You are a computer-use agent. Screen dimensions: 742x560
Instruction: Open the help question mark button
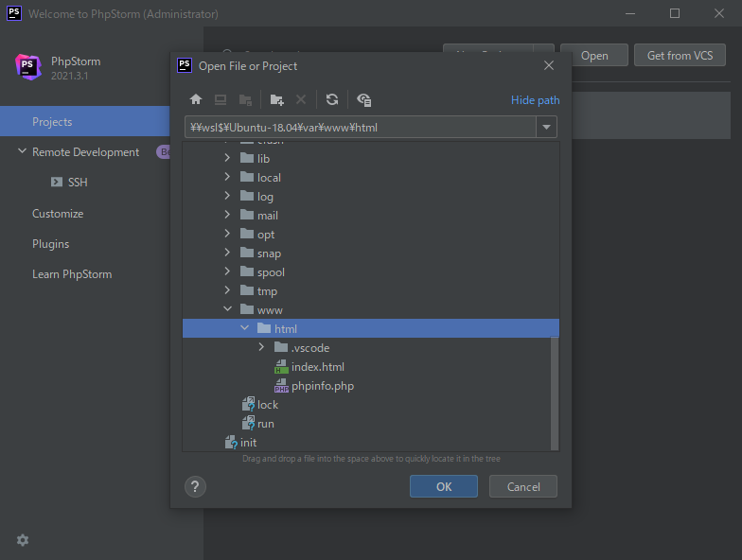tap(195, 486)
